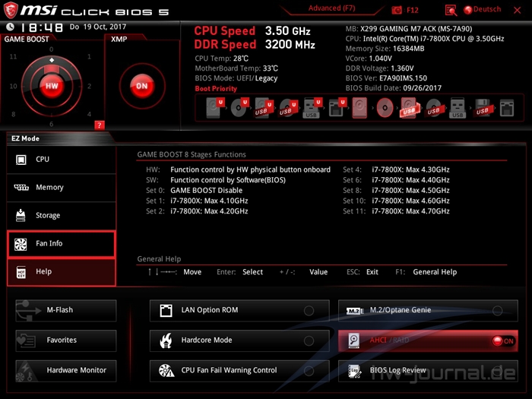Click the Hardcore Mode flame icon
The height and width of the screenshot is (399, 532).
click(x=166, y=340)
